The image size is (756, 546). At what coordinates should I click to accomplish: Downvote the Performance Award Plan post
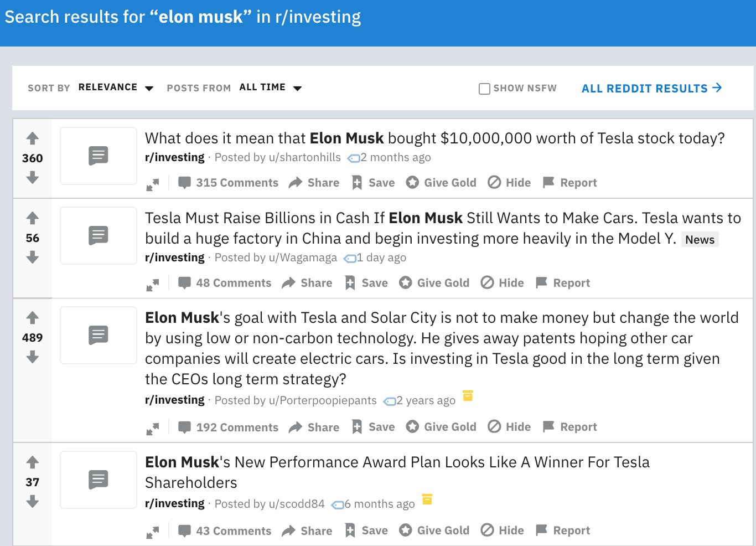coord(33,502)
